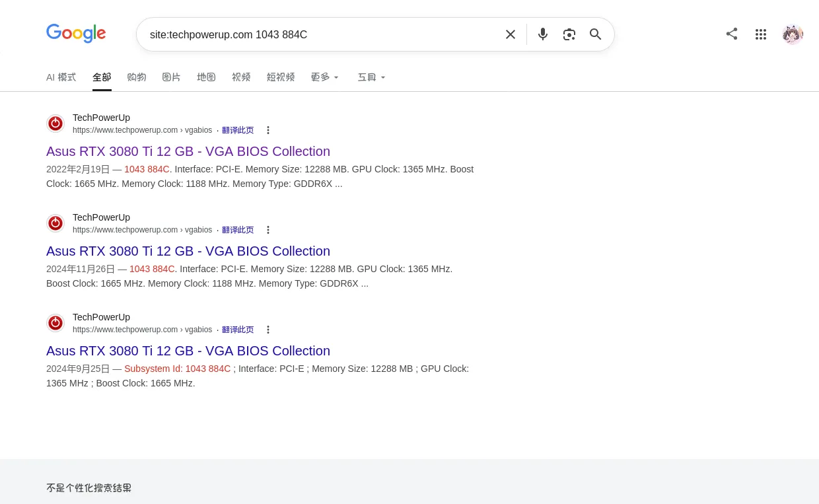The height and width of the screenshot is (504, 819).
Task: Click 翻译此页 on 2024年11月26日 result
Action: pos(238,230)
